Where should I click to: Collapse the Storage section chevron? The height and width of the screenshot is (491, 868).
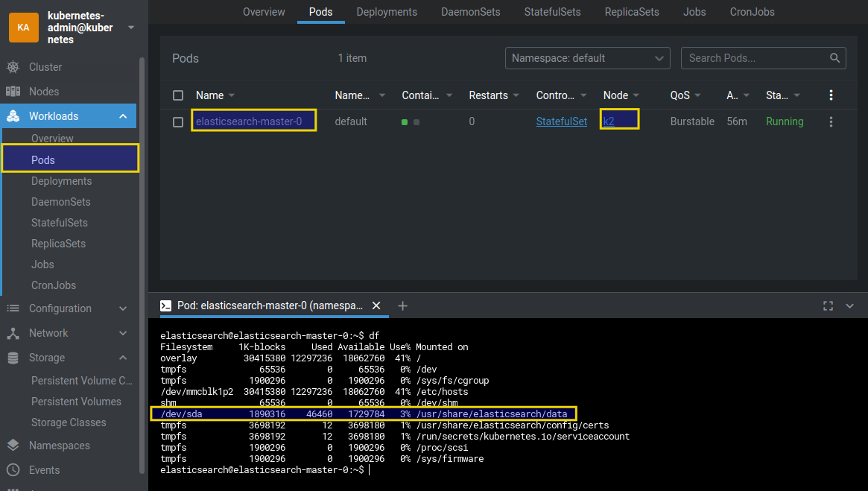pos(123,358)
